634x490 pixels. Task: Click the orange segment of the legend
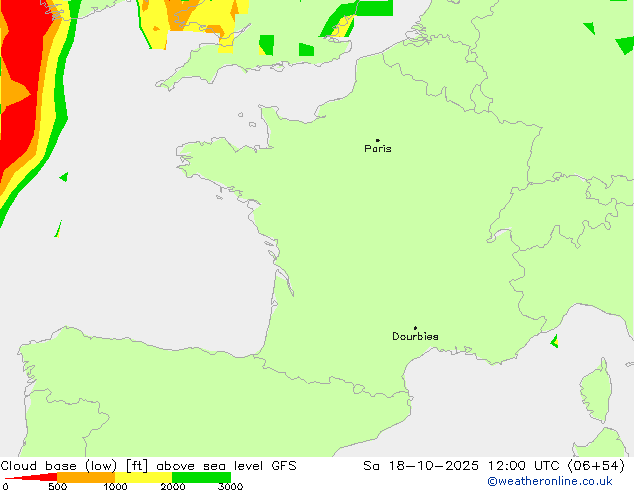(x=86, y=477)
